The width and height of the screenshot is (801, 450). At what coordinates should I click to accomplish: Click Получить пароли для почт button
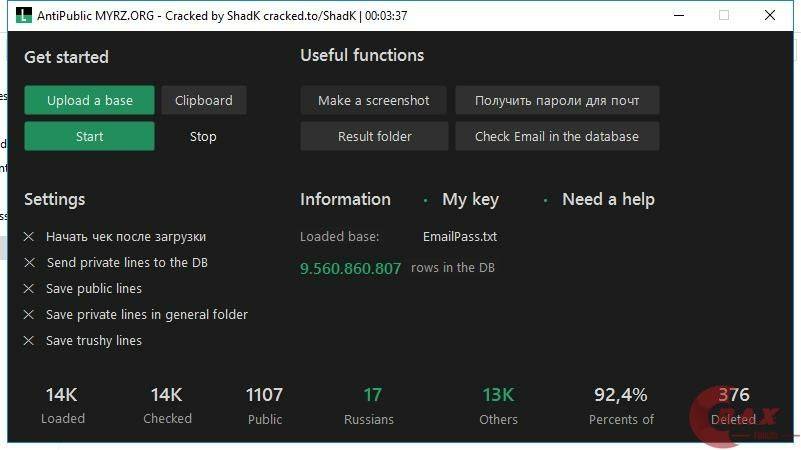tap(557, 100)
